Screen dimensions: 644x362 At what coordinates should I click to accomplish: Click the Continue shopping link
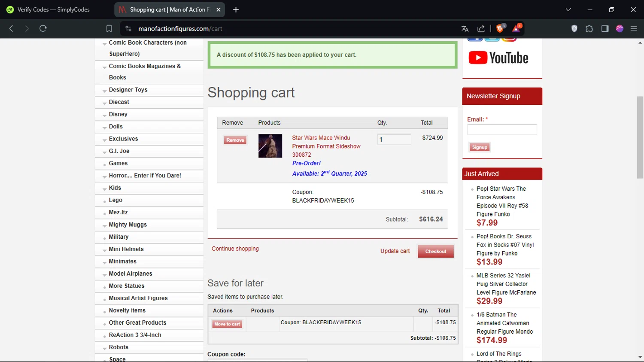point(235,249)
